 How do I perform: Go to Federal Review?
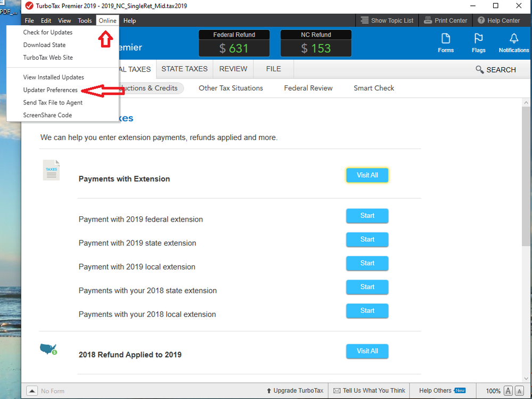[x=308, y=88]
